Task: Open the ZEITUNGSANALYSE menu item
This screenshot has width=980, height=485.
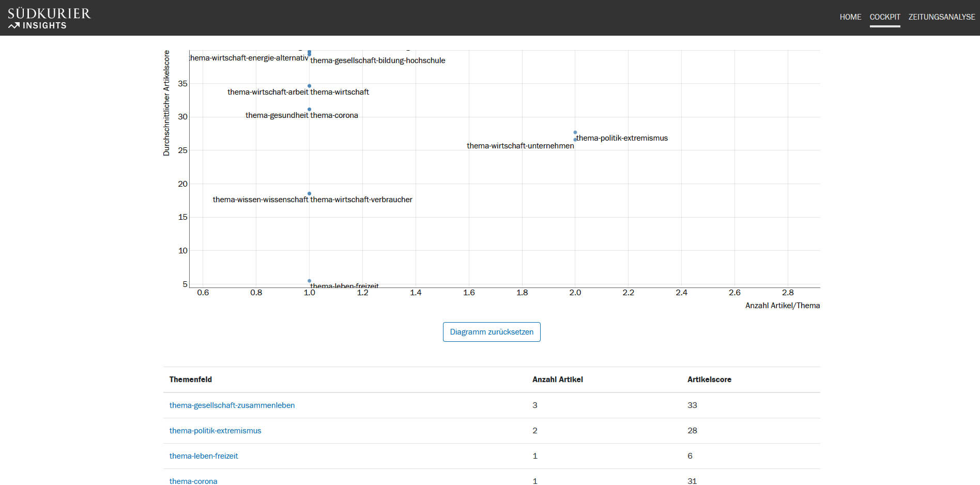Action: tap(942, 17)
